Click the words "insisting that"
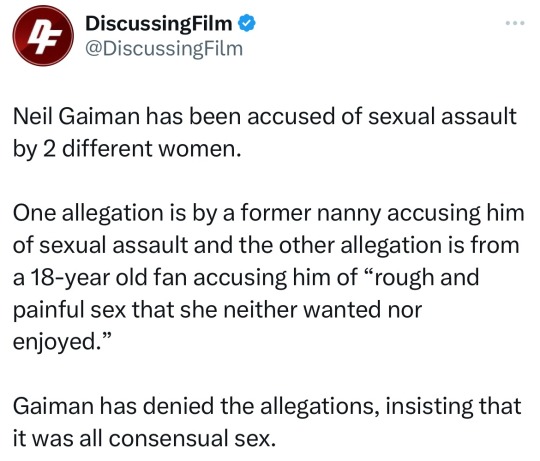The image size is (540, 461). pos(453,406)
